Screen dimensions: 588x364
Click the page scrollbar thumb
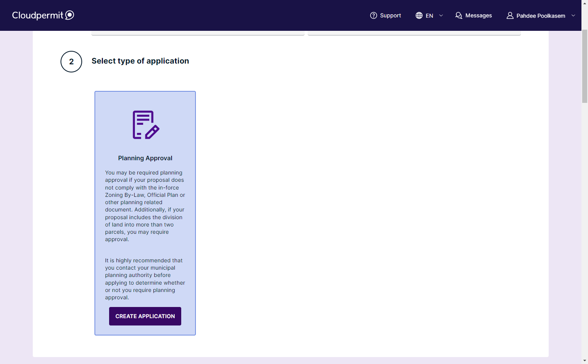click(x=585, y=65)
